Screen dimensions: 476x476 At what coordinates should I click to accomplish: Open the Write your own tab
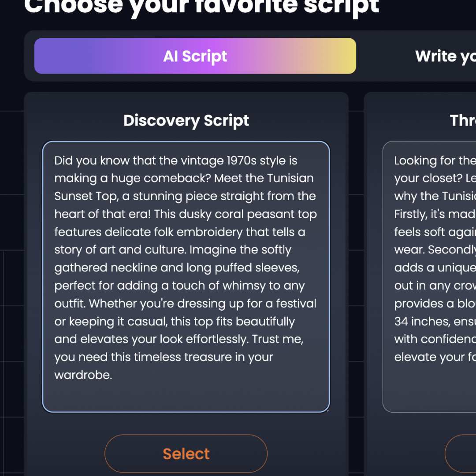(x=445, y=56)
